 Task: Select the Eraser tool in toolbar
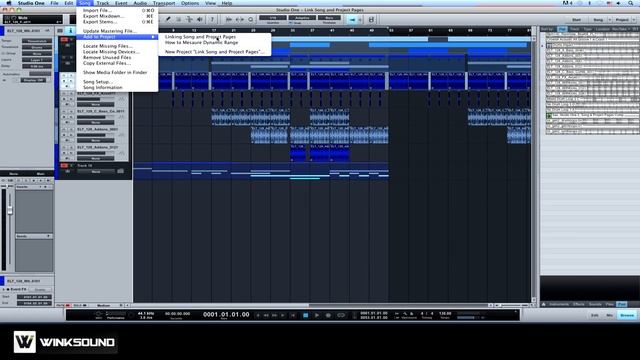(x=178, y=19)
